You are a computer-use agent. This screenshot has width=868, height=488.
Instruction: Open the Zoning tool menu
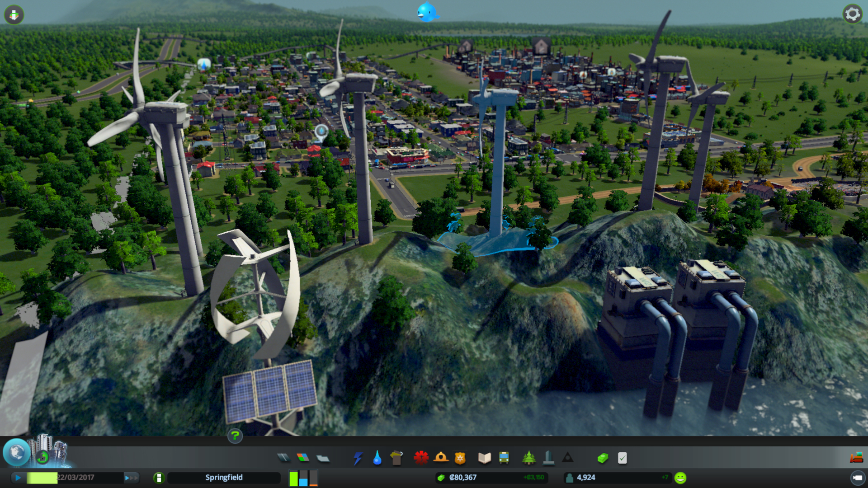(303, 458)
